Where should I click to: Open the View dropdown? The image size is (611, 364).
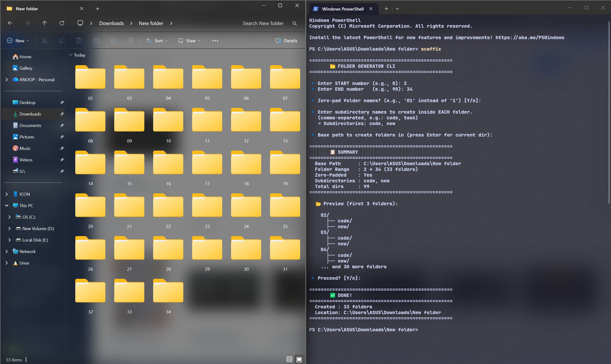tap(189, 41)
